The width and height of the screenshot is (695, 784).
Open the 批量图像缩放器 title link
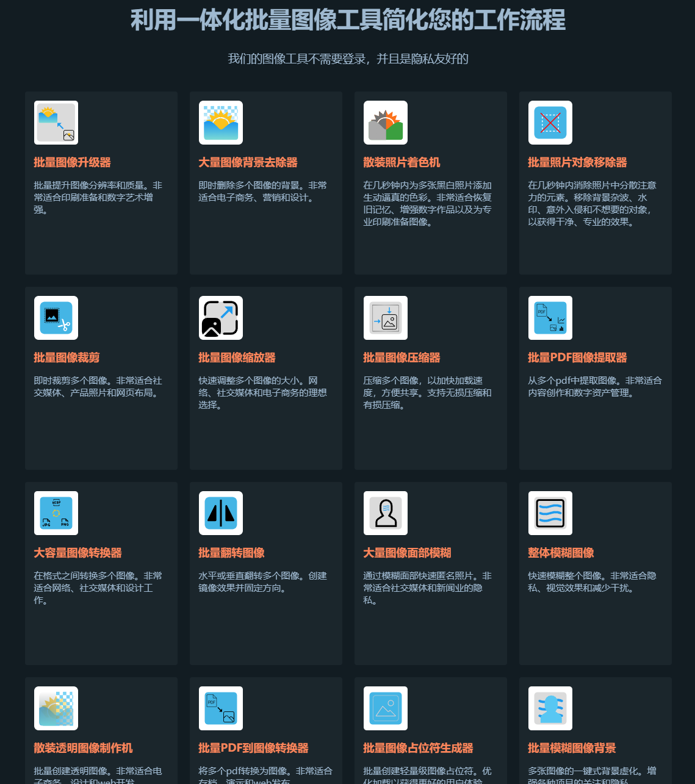point(237,358)
